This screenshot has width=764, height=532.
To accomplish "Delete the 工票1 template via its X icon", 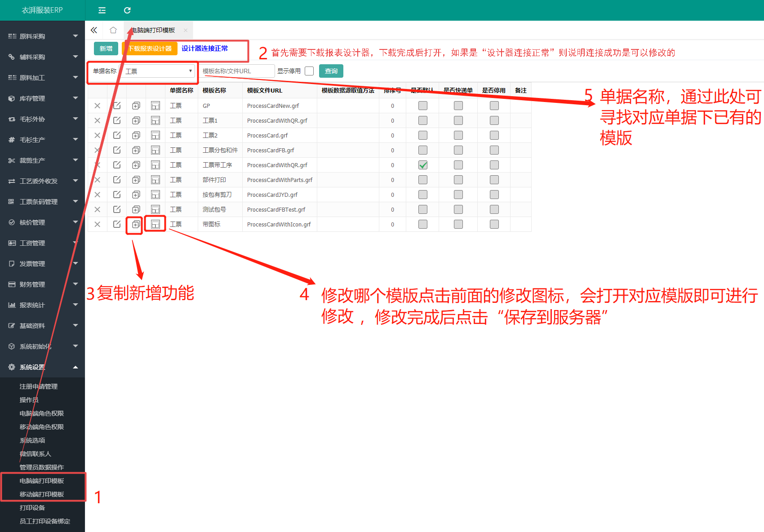I will click(97, 120).
